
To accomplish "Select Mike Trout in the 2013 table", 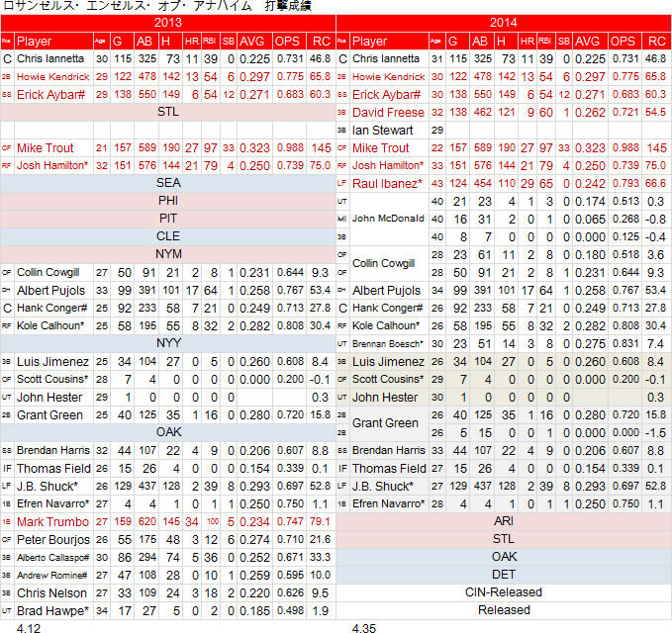I will point(45,148).
